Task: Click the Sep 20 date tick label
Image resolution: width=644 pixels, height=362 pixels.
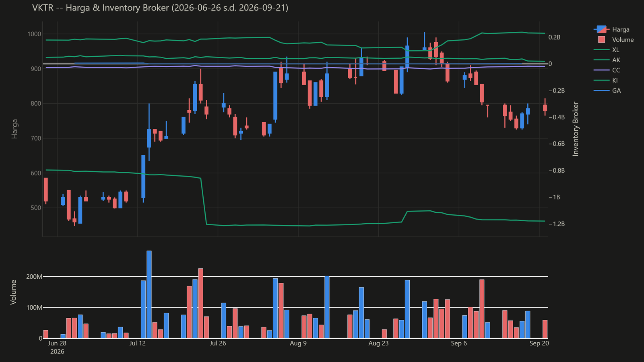Action: click(x=539, y=343)
